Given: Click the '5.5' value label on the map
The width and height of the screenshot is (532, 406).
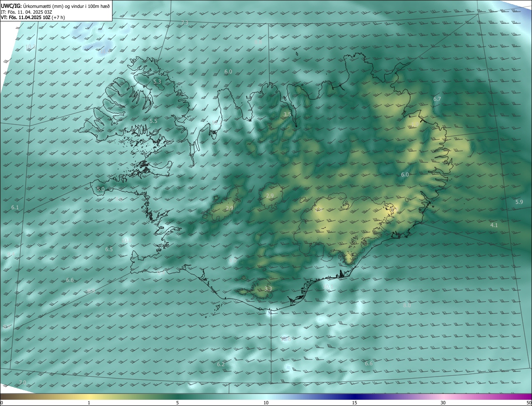Looking at the screenshot, I should 153,121.
